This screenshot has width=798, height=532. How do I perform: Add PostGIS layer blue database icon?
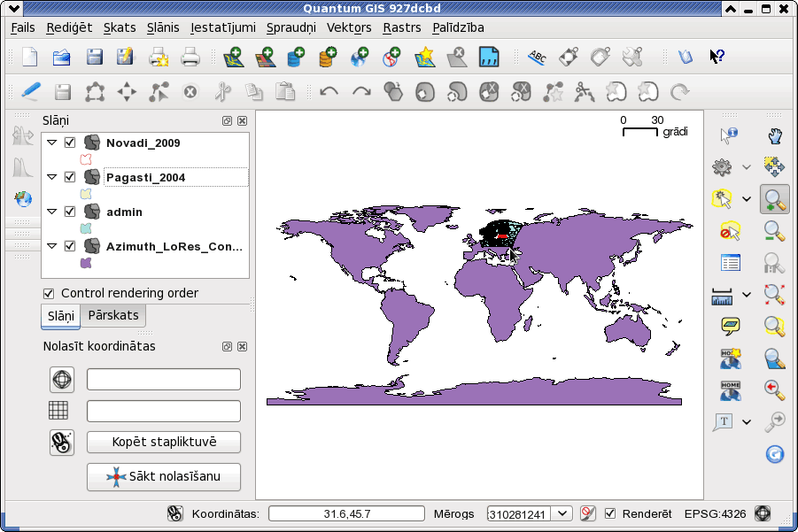(x=296, y=57)
